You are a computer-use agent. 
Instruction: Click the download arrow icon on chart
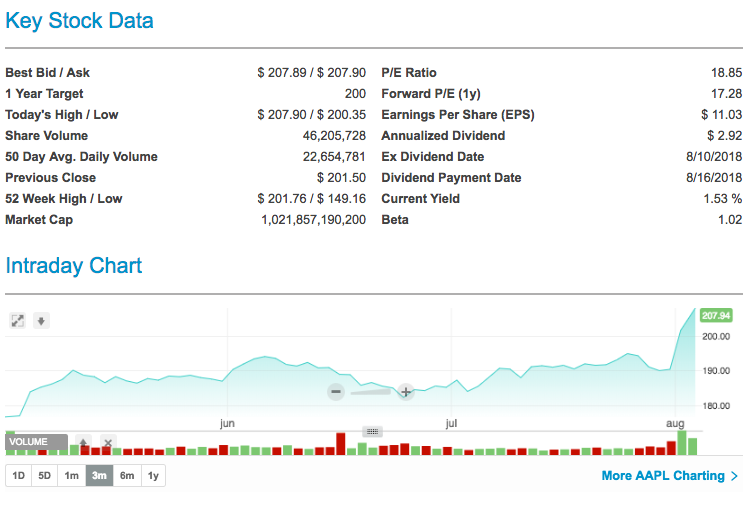pos(41,321)
